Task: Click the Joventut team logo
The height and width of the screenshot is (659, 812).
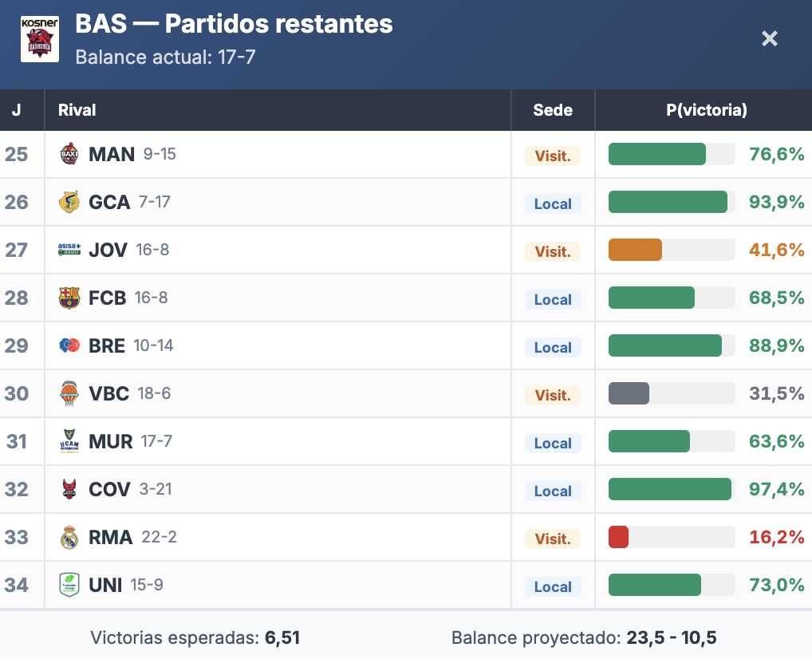Action: 69,250
